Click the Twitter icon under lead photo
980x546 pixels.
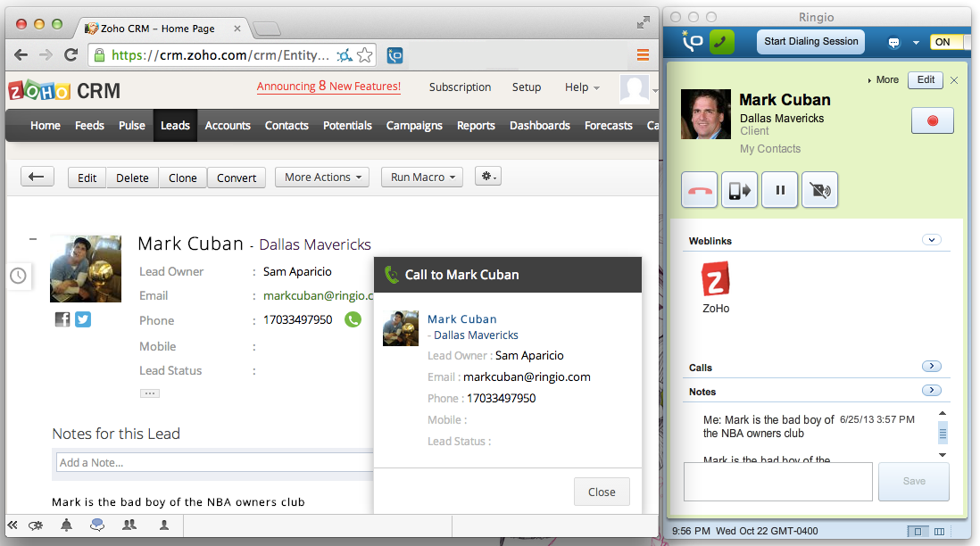point(83,318)
